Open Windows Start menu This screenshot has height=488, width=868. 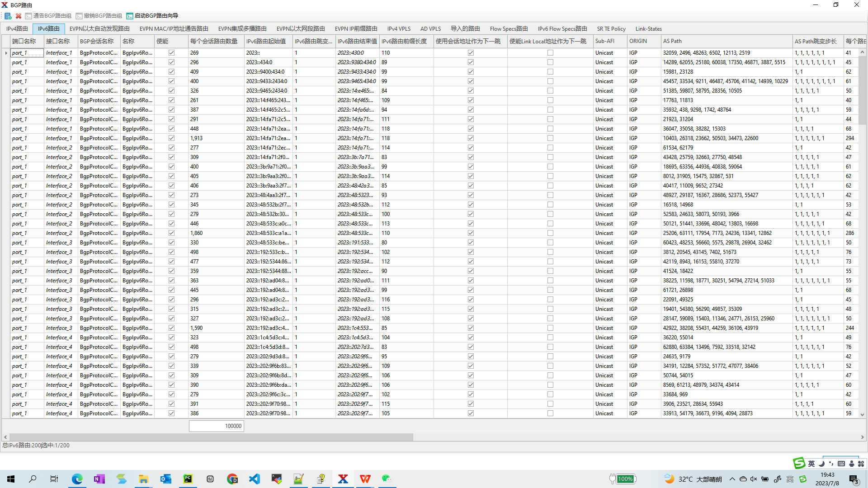click(11, 479)
